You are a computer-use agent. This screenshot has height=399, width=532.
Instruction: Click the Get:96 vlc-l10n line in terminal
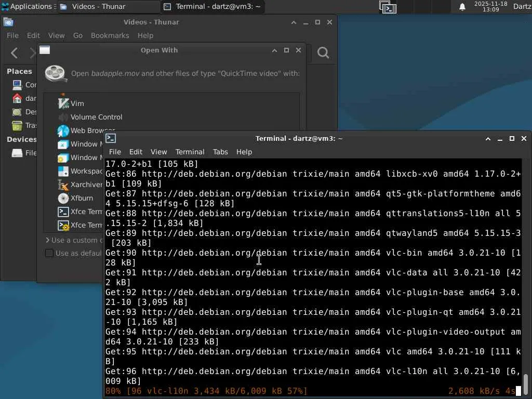pos(313,376)
